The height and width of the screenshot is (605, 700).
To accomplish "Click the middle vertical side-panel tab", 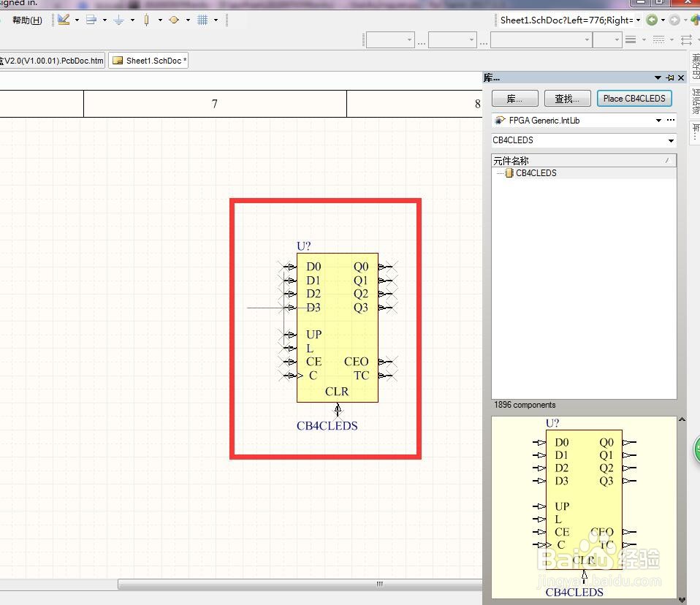I will pyautogui.click(x=696, y=102).
